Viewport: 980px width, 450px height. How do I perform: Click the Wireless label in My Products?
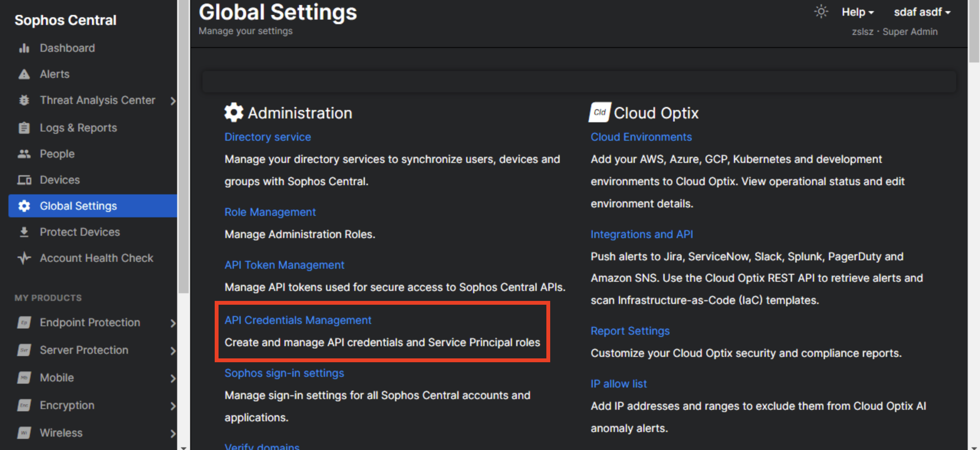click(x=61, y=433)
